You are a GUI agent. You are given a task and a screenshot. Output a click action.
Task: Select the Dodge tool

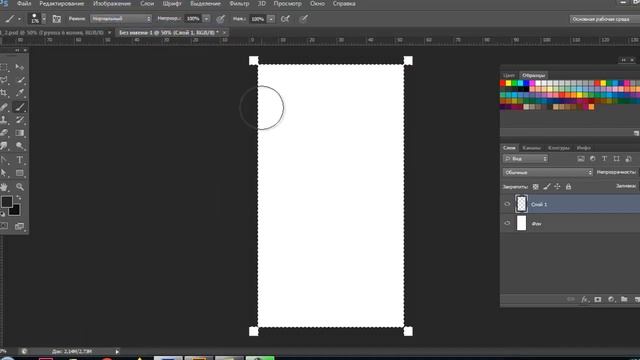[20, 146]
